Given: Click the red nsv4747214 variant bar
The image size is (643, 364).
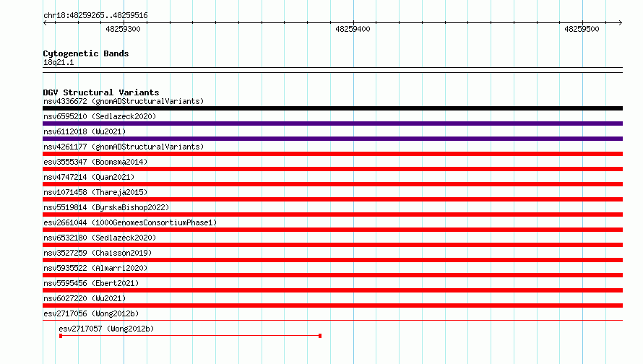Looking at the screenshot, I should 332,184.
